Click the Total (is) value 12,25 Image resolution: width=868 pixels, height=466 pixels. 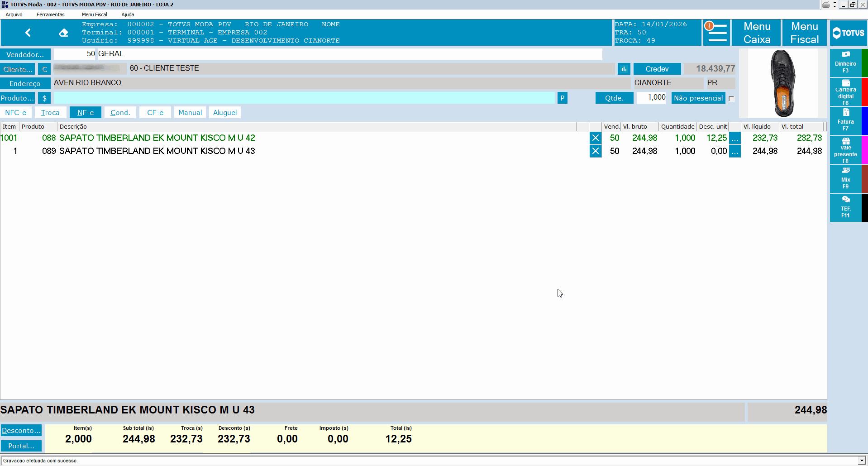click(x=399, y=439)
